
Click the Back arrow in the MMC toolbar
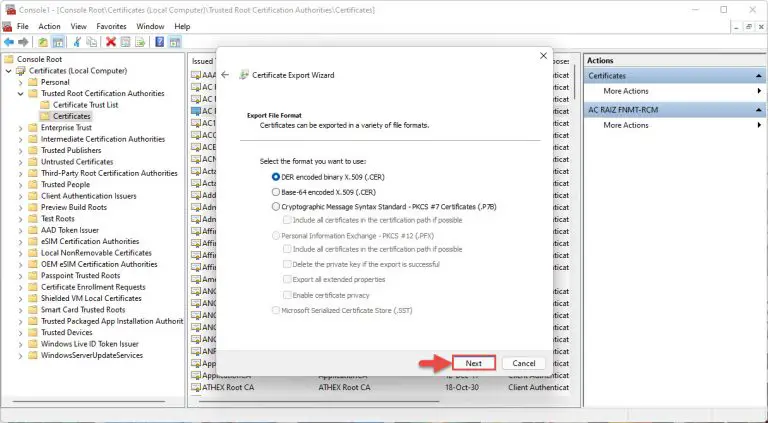(x=9, y=42)
